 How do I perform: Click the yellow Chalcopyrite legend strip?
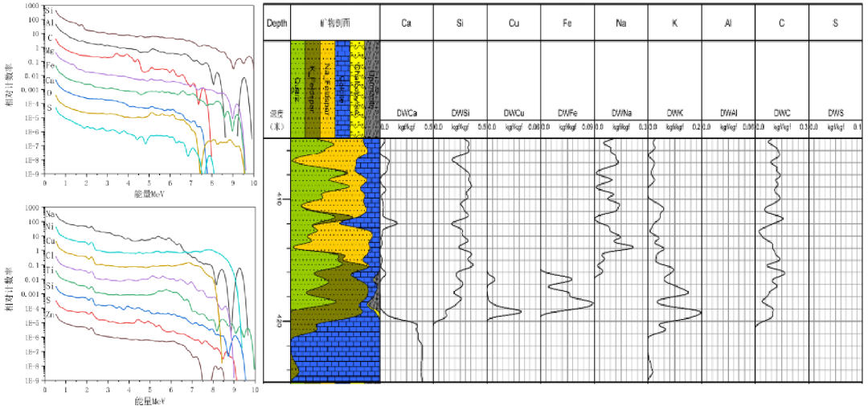[358, 88]
